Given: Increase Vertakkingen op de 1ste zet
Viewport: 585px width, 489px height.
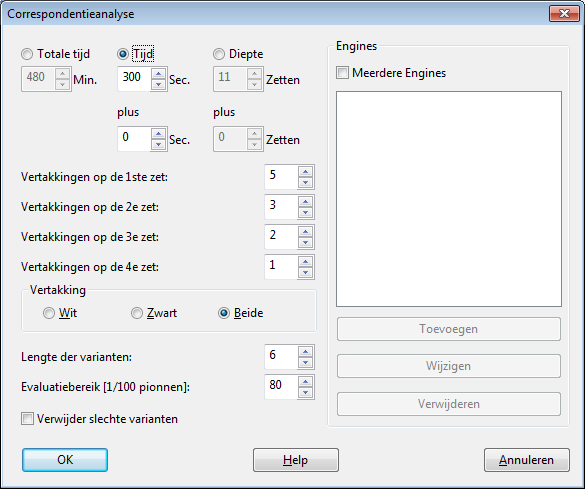Looking at the screenshot, I should tap(306, 172).
